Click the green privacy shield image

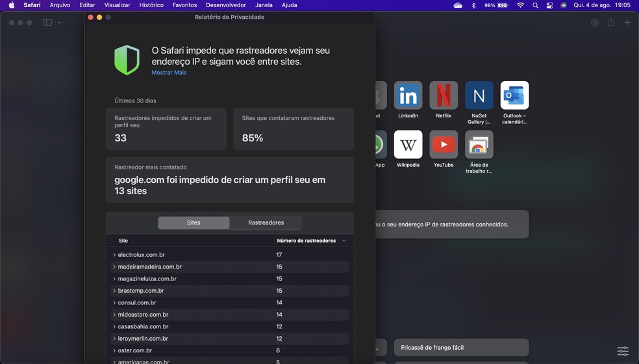pyautogui.click(x=127, y=60)
